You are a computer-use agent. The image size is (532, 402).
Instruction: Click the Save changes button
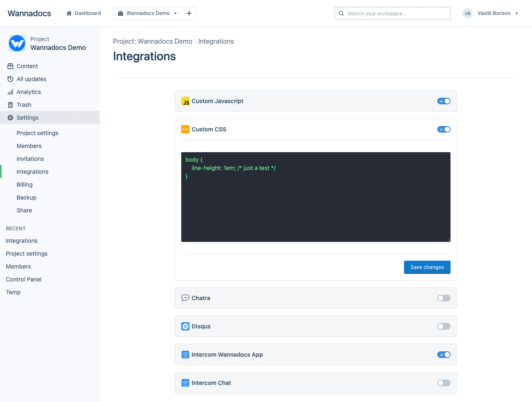[427, 267]
